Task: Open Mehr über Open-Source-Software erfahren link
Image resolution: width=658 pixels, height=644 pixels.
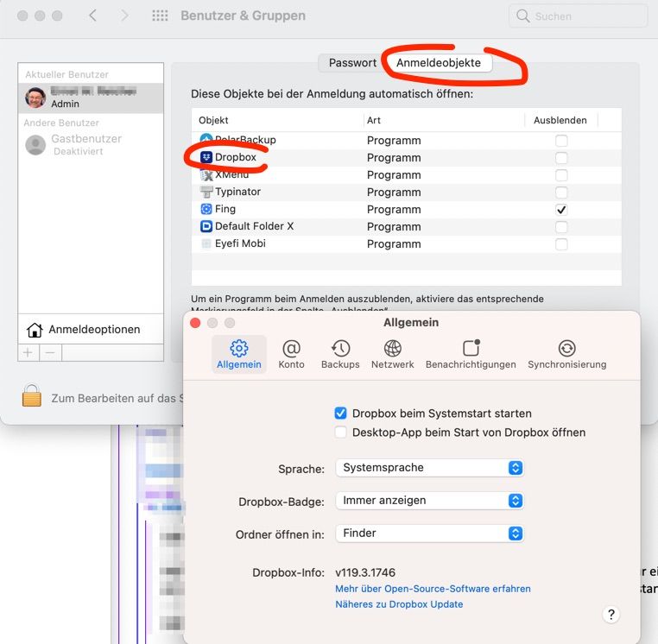Action: coord(433,589)
